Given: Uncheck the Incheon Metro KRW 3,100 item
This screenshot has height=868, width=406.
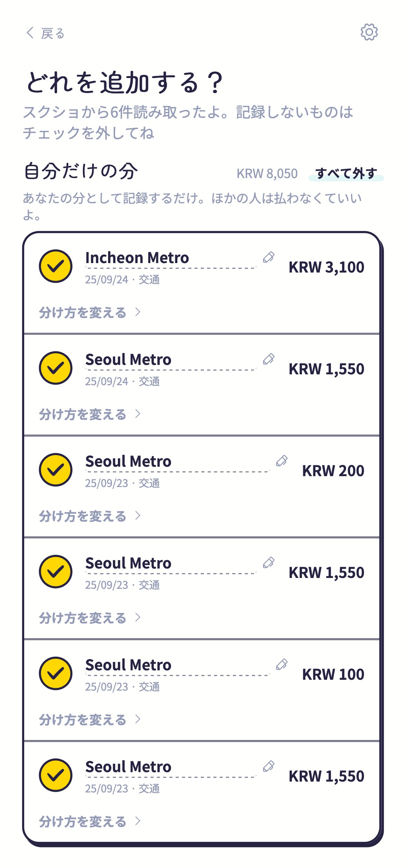Looking at the screenshot, I should click(56, 266).
